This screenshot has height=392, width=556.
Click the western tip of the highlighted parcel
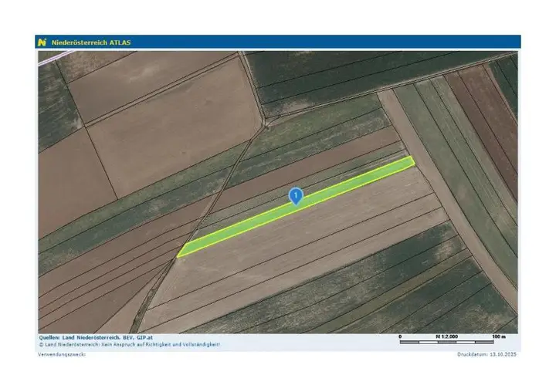point(181,254)
